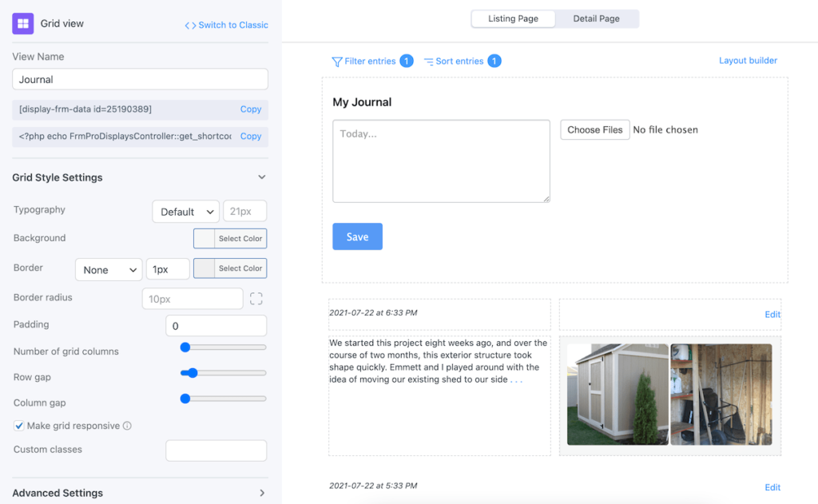Open the Filter entries funnel icon
Viewport: 818px width, 504px height.
point(337,61)
